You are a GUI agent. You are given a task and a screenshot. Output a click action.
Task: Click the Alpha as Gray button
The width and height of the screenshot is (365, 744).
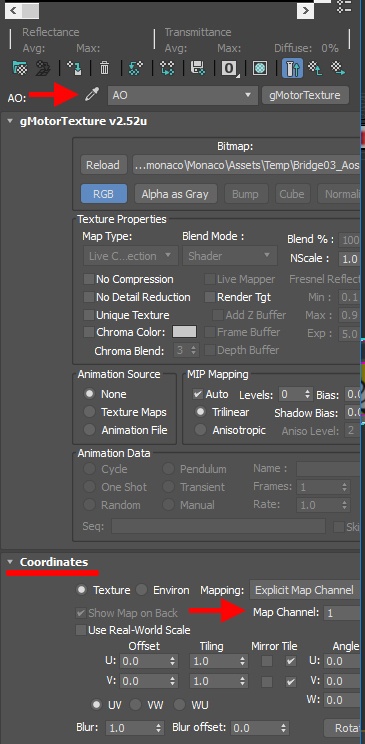175,194
